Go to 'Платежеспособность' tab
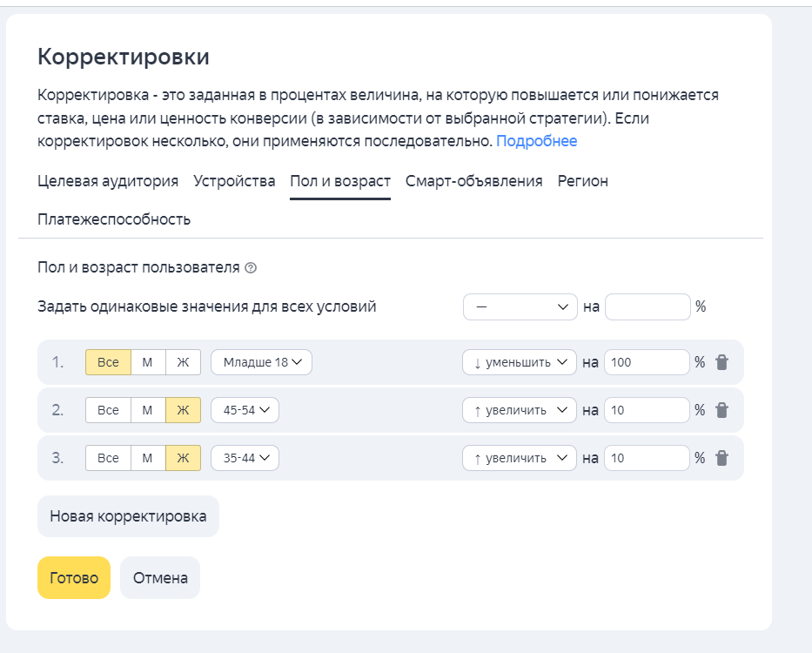This screenshot has width=812, height=653. tap(114, 219)
